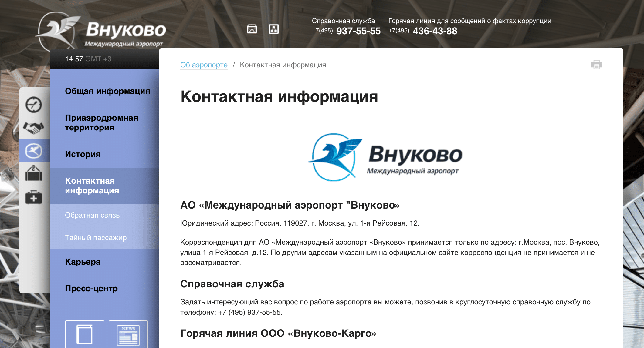Screen dimensions: 644x348
Task: Click the Контактная информация breadcrumb text
Action: click(x=283, y=65)
